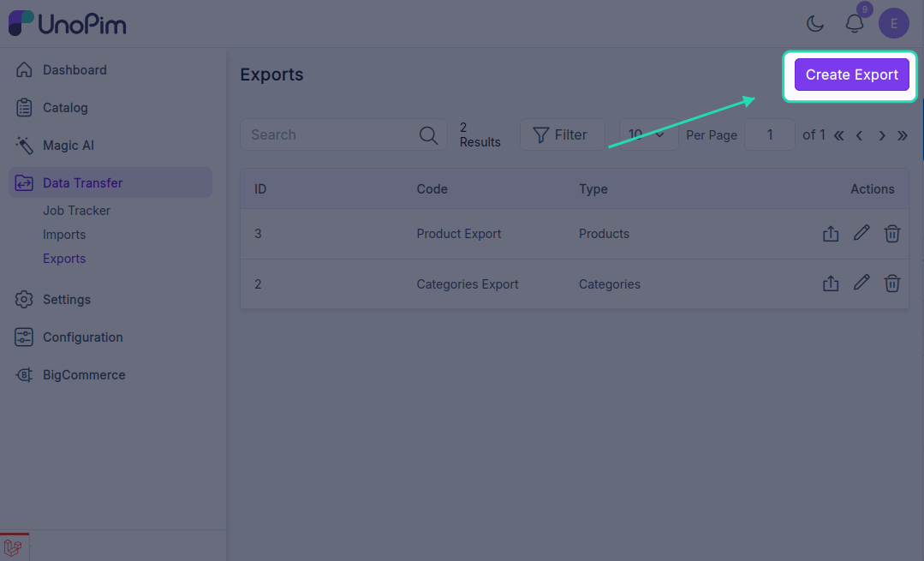This screenshot has width=924, height=561.
Task: Click the UnoPim logo
Action: pos(67,24)
